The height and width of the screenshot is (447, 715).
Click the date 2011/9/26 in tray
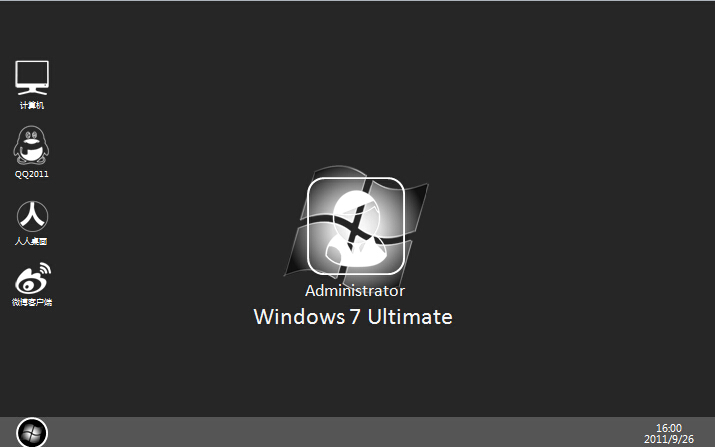pyautogui.click(x=668, y=439)
